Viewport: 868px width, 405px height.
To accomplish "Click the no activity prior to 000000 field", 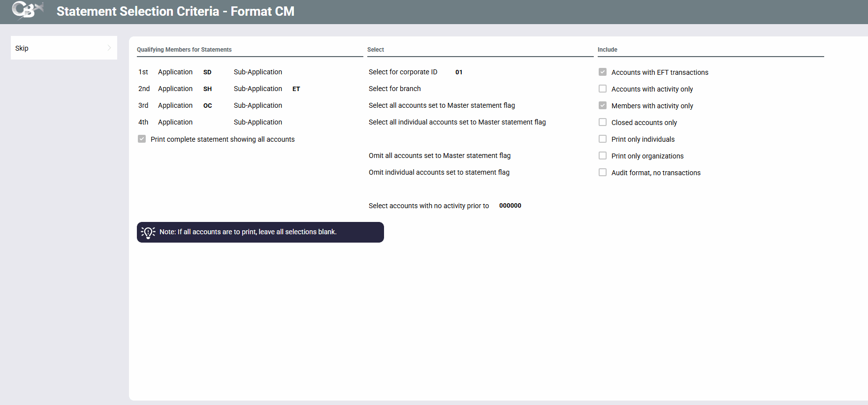I will (510, 206).
